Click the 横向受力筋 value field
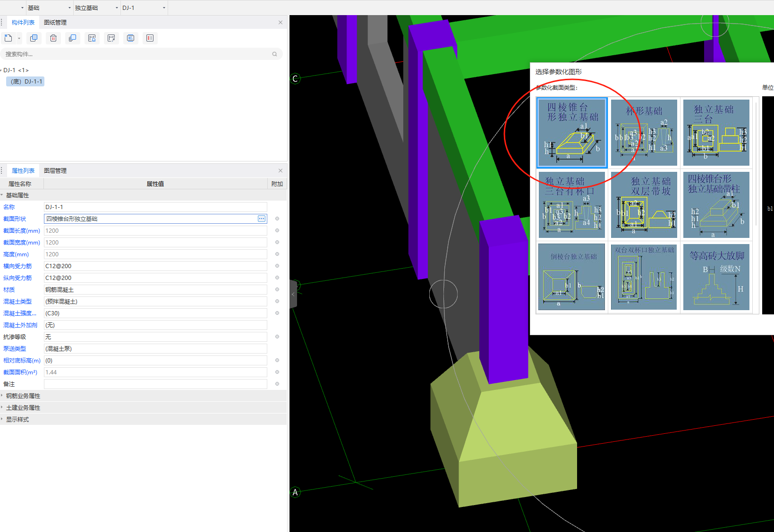Screen dimensions: 774x532 point(155,266)
